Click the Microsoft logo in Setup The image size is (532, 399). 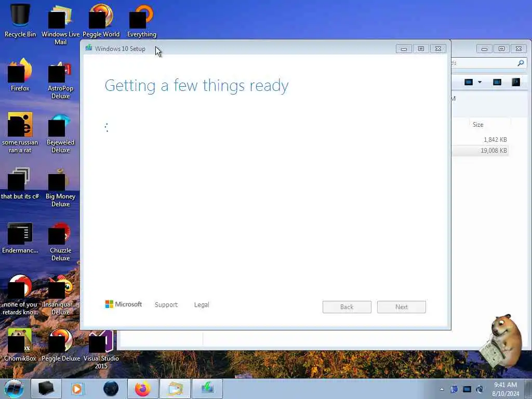click(x=124, y=304)
